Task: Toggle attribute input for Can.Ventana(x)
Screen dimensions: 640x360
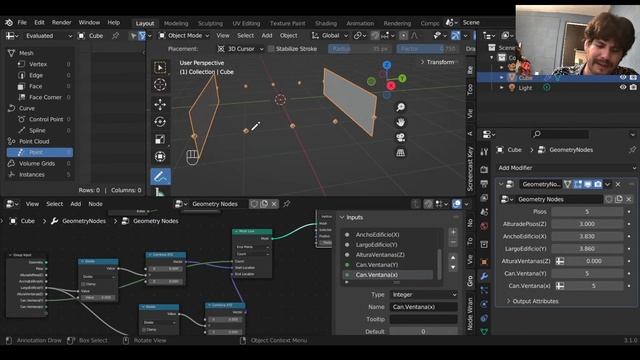Action: pos(560,286)
